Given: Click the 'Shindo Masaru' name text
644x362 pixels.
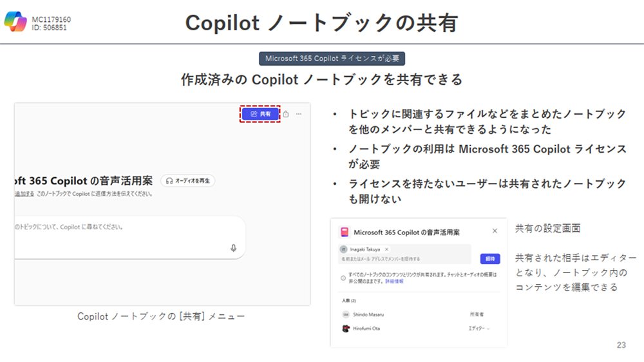Looking at the screenshot, I should (368, 314).
